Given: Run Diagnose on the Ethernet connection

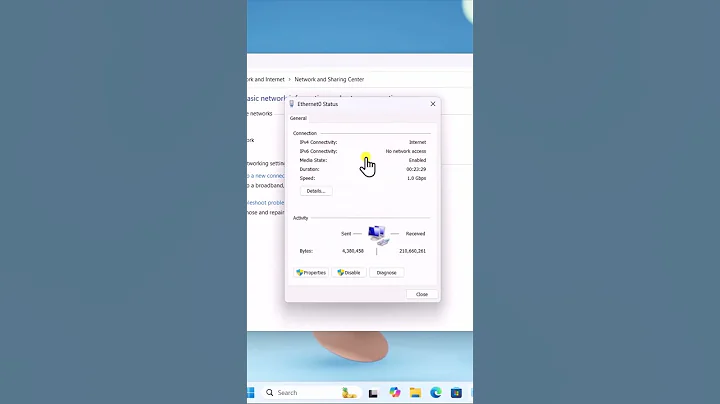Looking at the screenshot, I should click(387, 273).
